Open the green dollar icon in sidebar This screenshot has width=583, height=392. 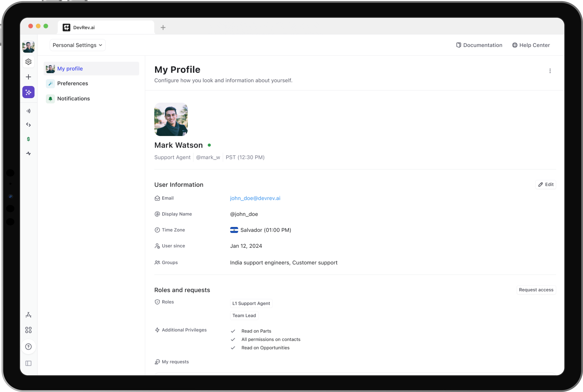(x=29, y=139)
